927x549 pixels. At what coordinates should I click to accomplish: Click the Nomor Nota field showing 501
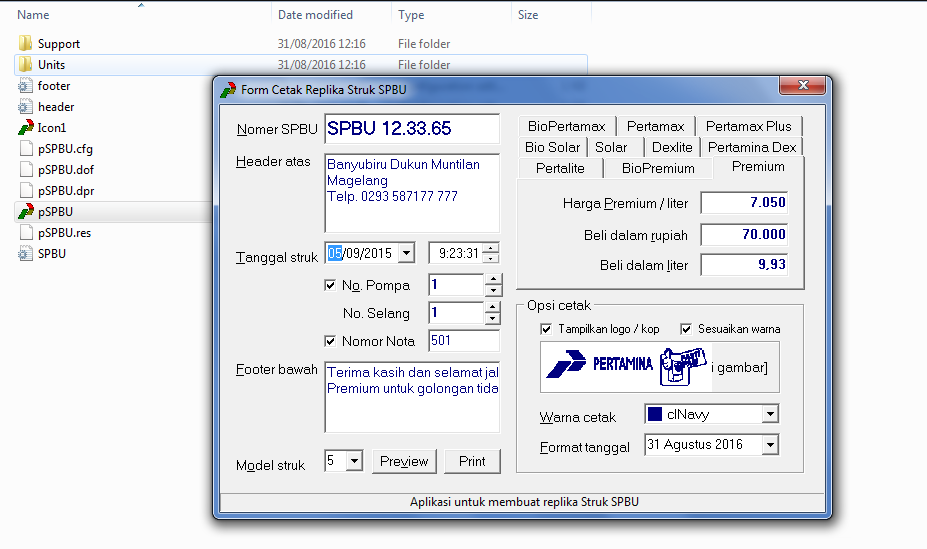tap(464, 341)
